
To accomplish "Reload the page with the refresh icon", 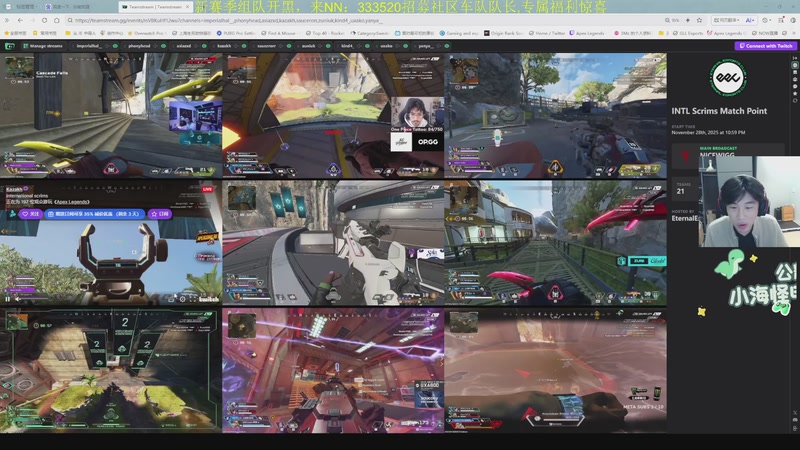I will point(44,20).
